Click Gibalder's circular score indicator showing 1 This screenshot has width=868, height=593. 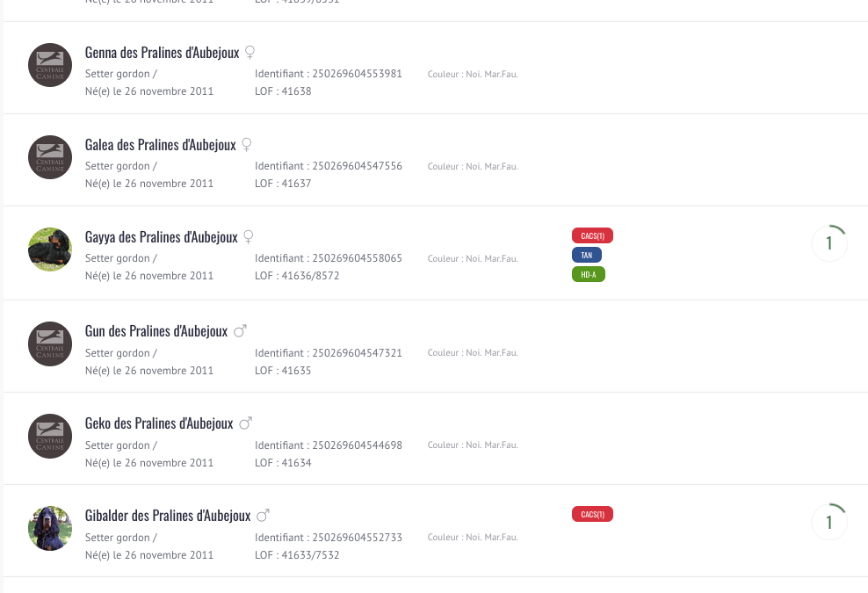click(829, 522)
